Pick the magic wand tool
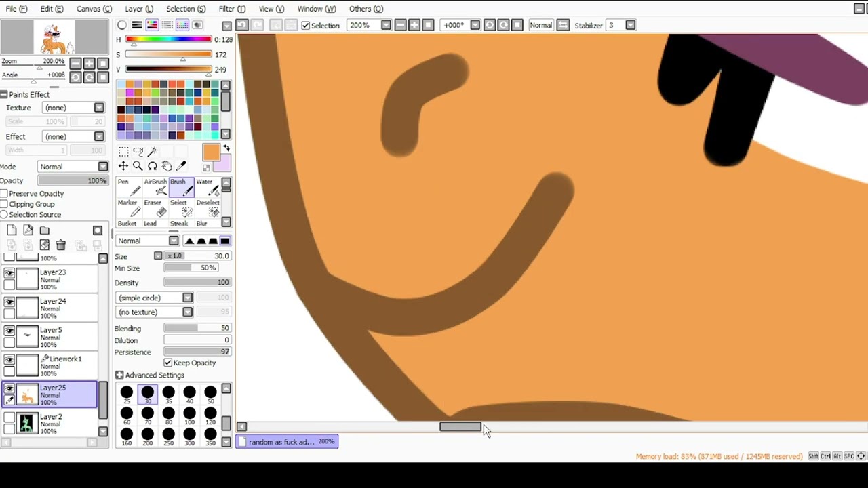This screenshot has width=868, height=488. click(152, 152)
